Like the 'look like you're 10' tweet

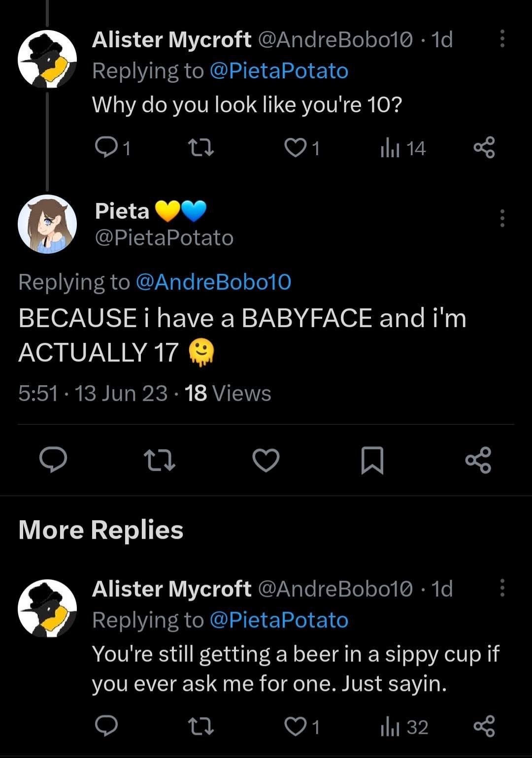[296, 148]
